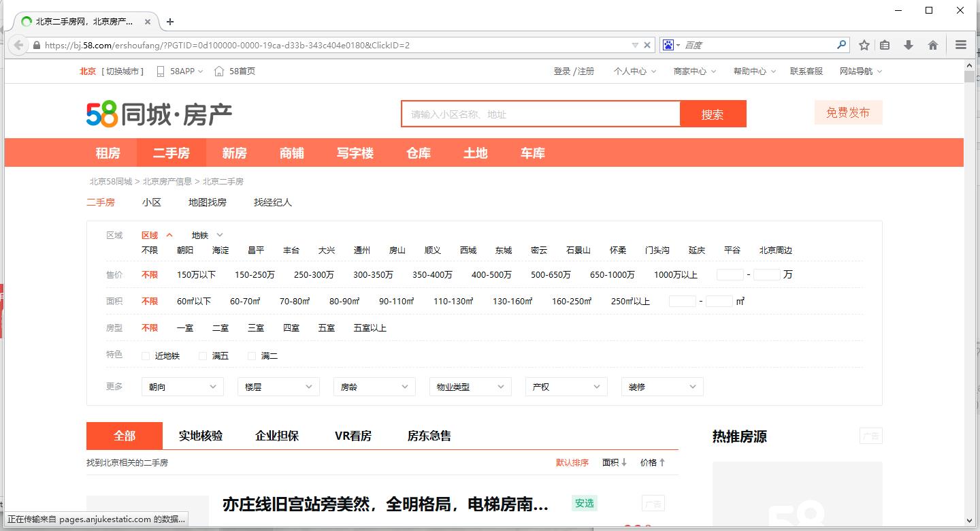
Task: Filter room type 三室
Action: [256, 327]
